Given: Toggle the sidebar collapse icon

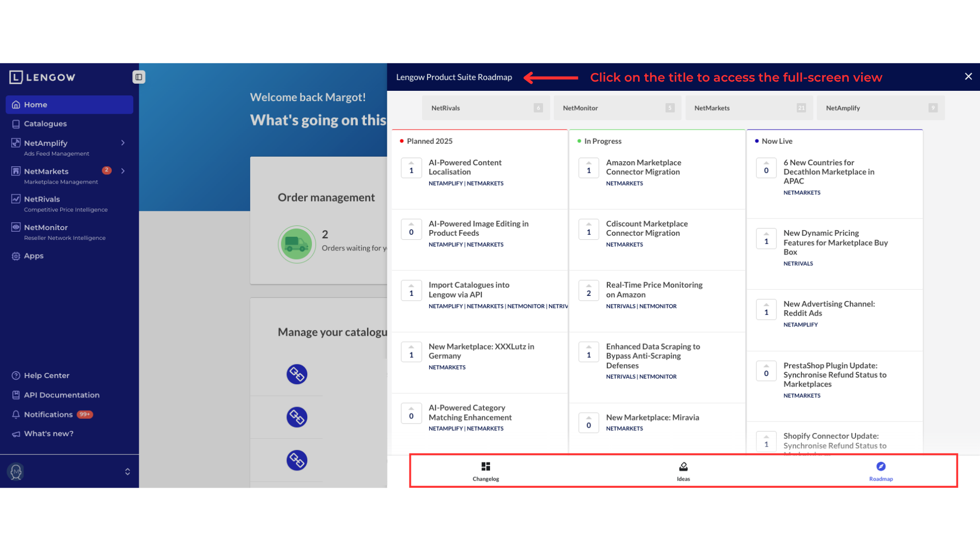Looking at the screenshot, I should 138,77.
